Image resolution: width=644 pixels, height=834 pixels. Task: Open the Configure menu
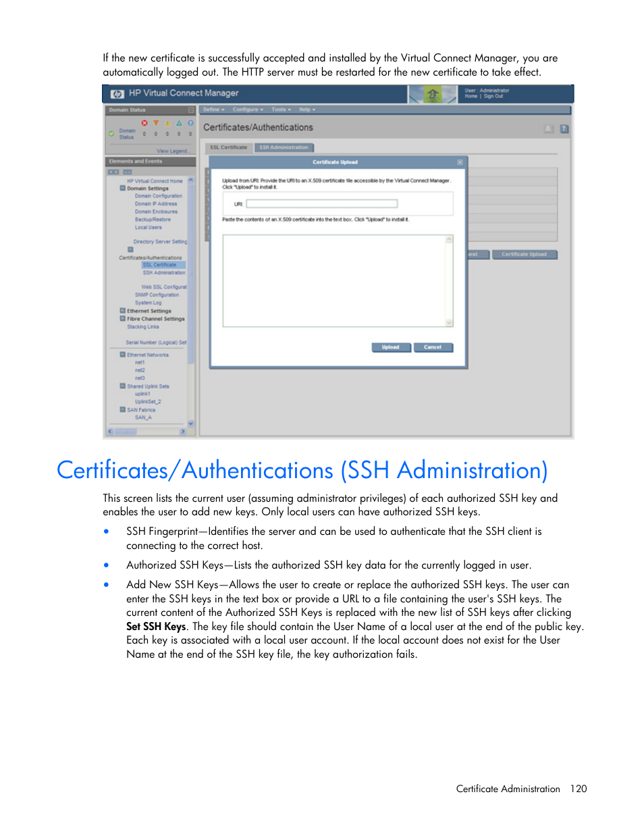(248, 109)
